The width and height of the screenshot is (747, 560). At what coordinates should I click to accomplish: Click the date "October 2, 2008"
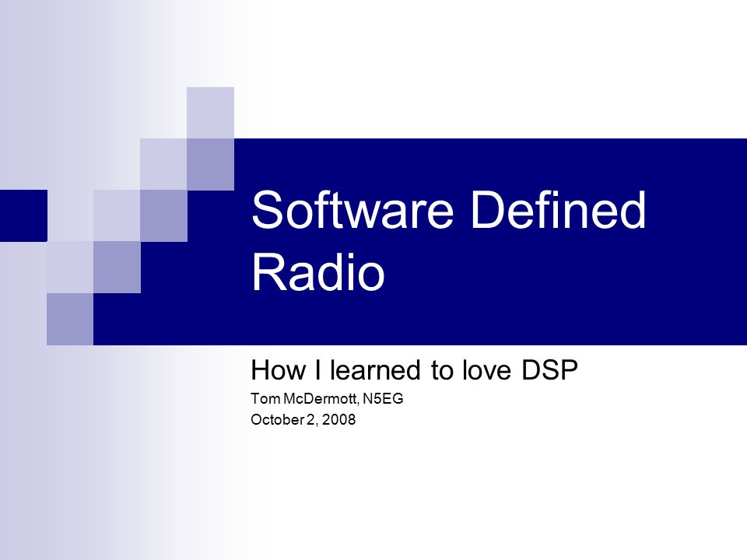point(303,419)
